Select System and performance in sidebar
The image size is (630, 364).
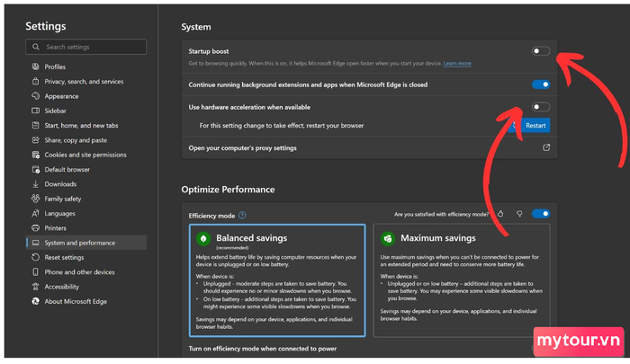tap(86, 243)
